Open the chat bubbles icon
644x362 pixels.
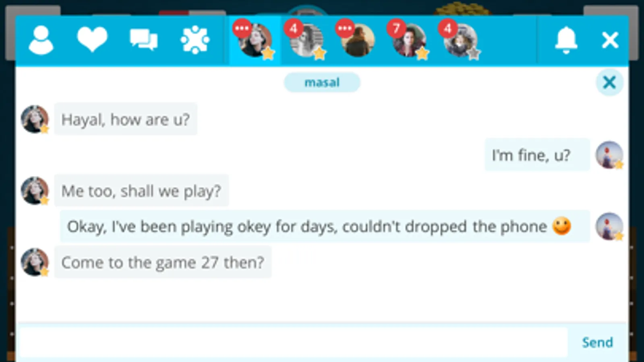pyautogui.click(x=144, y=40)
